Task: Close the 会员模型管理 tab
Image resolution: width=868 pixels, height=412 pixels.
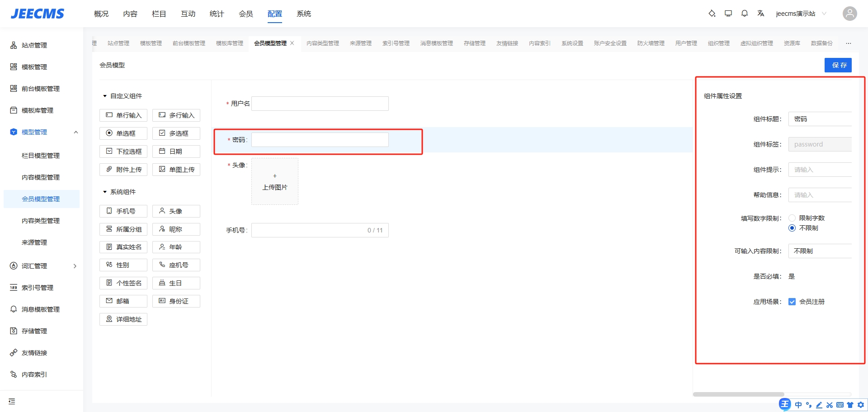Action: (292, 43)
